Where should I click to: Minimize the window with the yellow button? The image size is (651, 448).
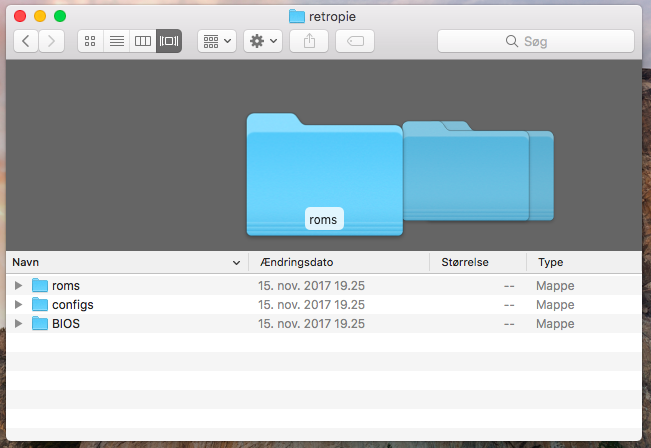40,16
